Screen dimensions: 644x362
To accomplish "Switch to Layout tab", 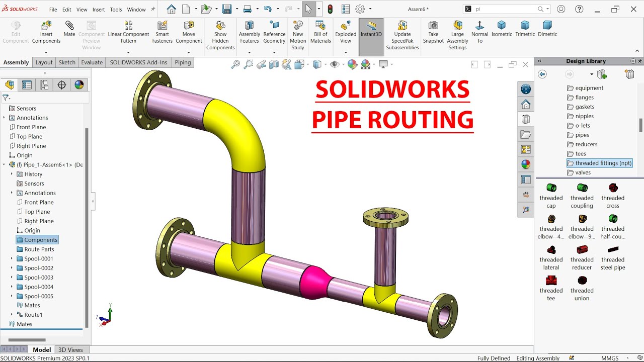I will tap(44, 62).
